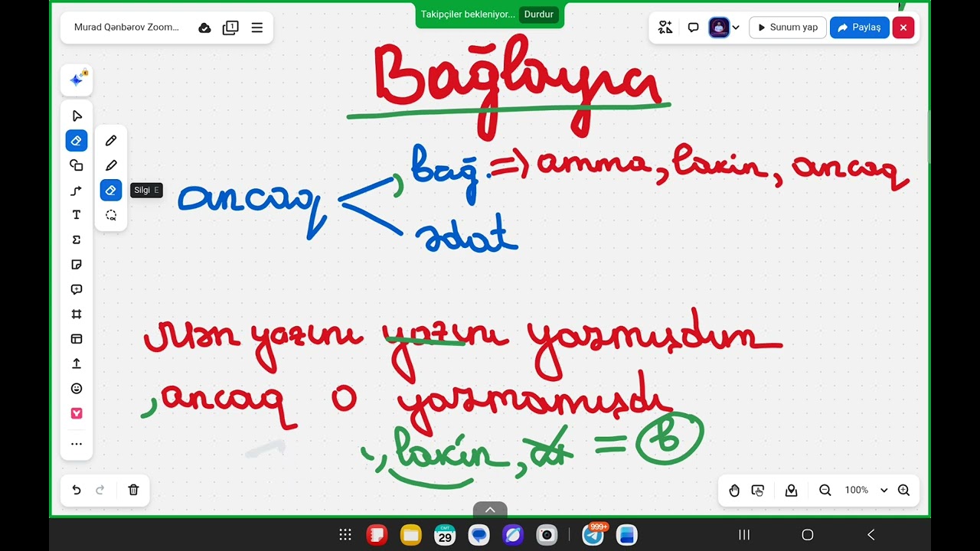Toggle the laser pointer mode
This screenshot has width=980, height=551.
tap(758, 491)
